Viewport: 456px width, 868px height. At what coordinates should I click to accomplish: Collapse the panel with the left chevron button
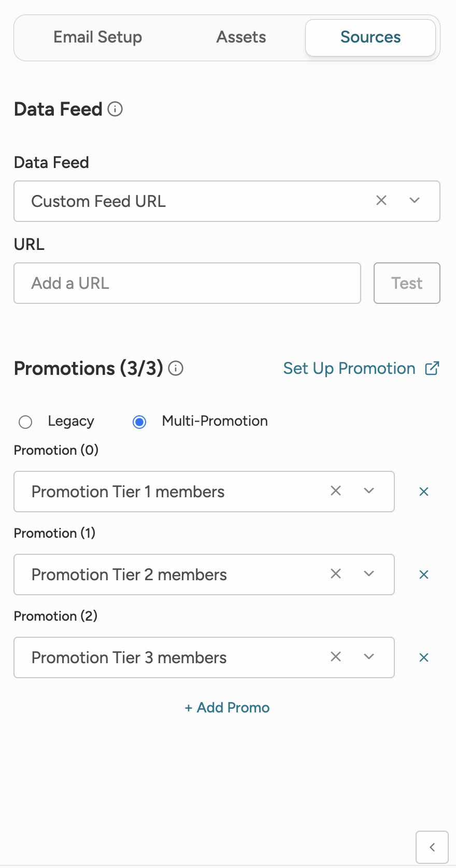pos(432,847)
